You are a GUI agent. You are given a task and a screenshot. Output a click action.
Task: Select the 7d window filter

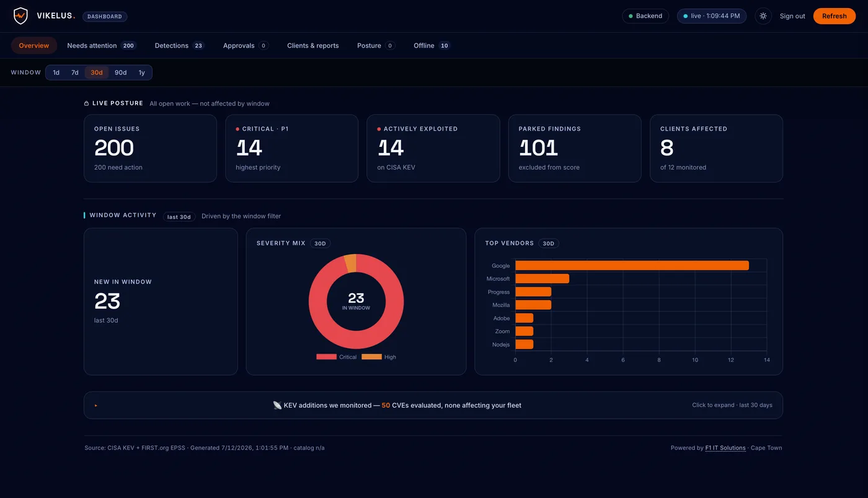click(75, 72)
